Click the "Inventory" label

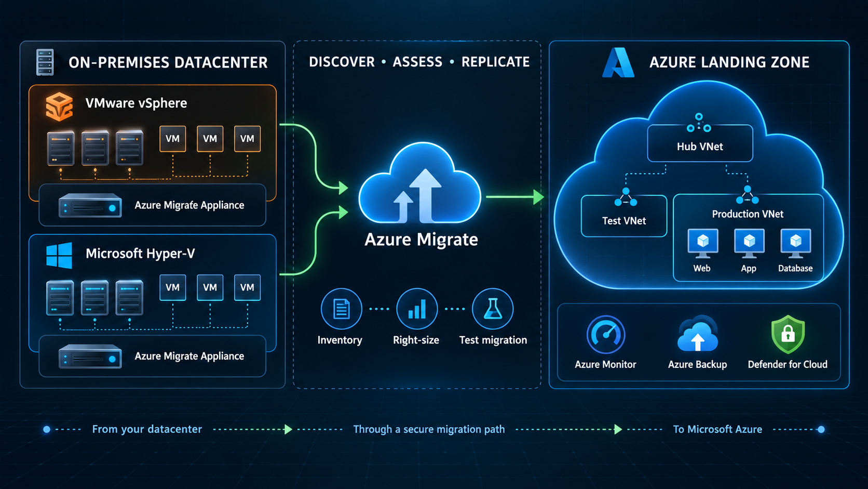tap(340, 340)
